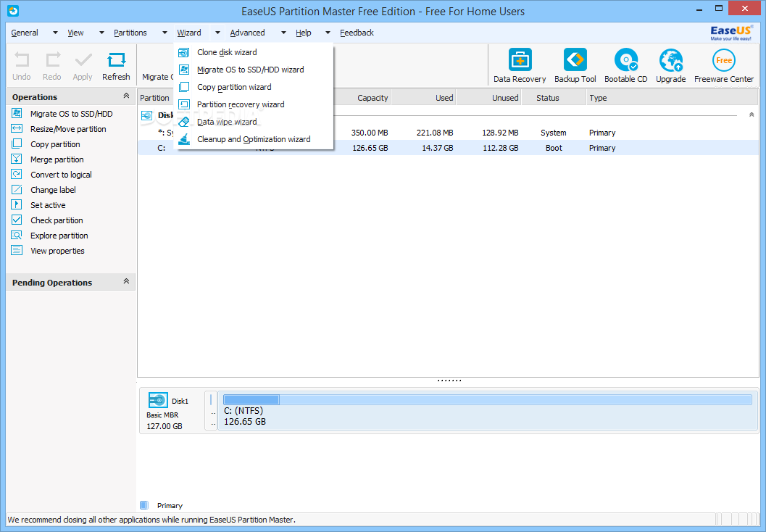Open dropdown arrow next to Help menu

[328, 33]
